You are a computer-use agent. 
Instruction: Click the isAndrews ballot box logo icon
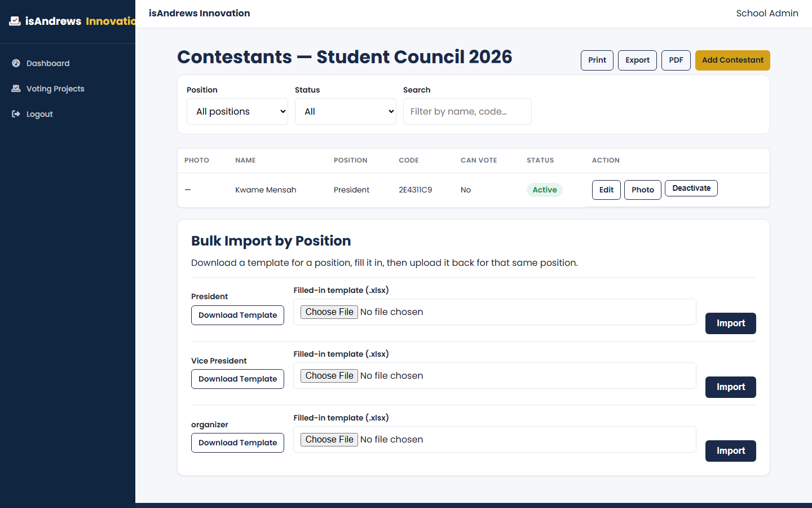click(15, 21)
